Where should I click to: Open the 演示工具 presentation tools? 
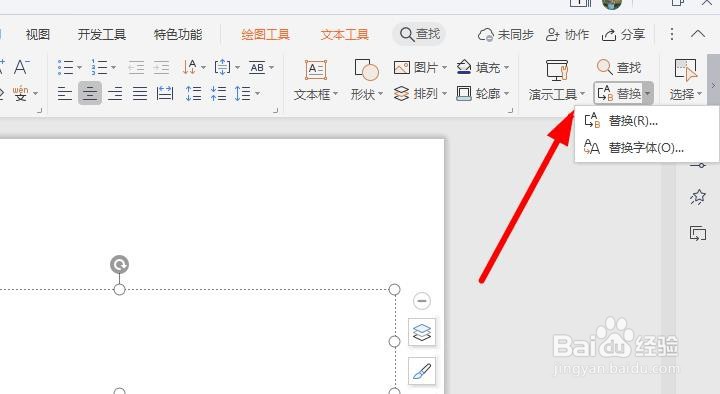click(x=557, y=80)
